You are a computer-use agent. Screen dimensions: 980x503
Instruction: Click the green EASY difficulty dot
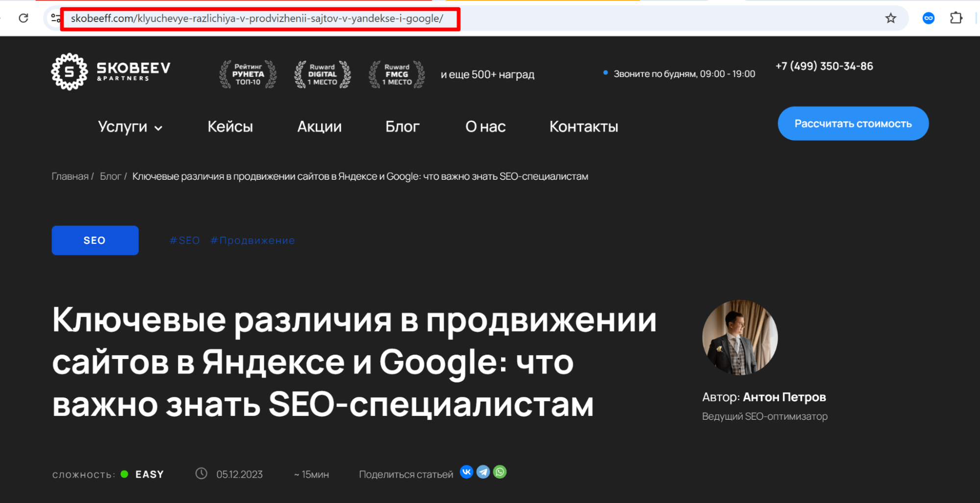point(125,474)
